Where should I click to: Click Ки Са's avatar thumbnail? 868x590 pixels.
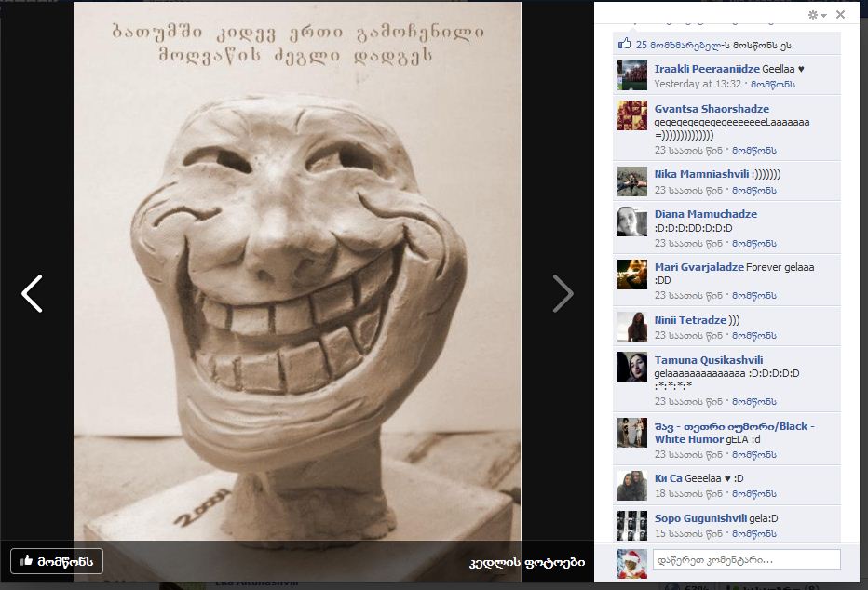[x=632, y=486]
